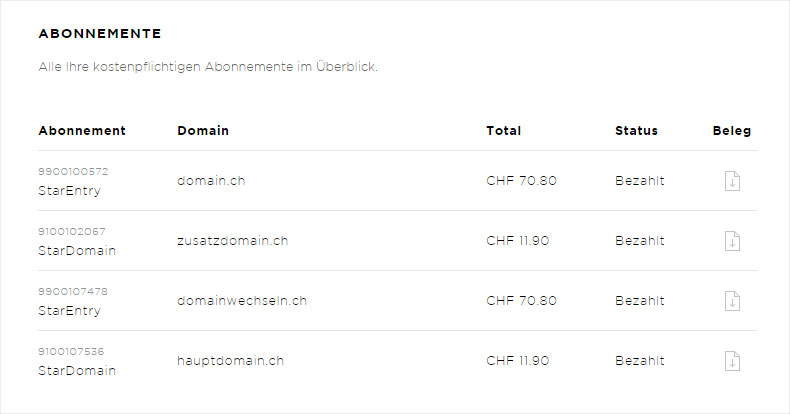Click the Total column header

(x=503, y=130)
